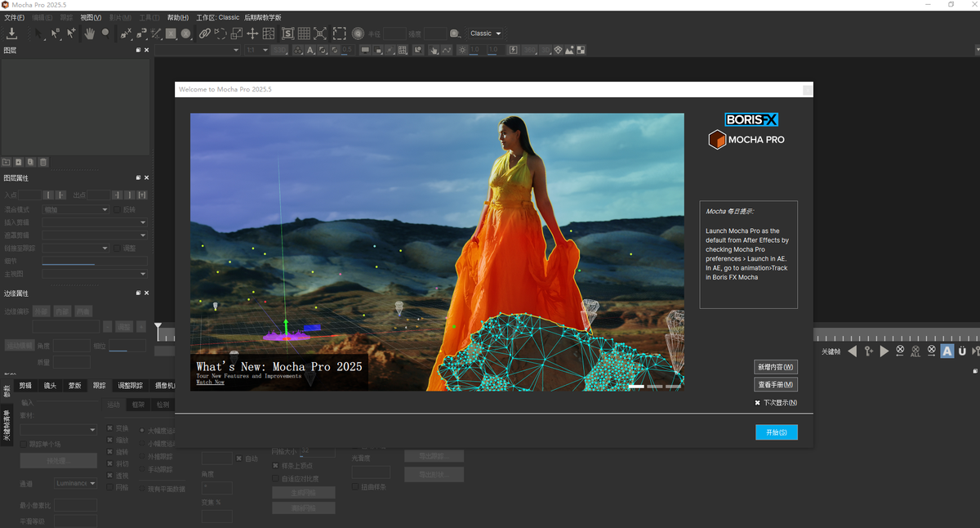Open the 帮助(H) menu
Image resolution: width=980 pixels, height=528 pixels.
177,17
